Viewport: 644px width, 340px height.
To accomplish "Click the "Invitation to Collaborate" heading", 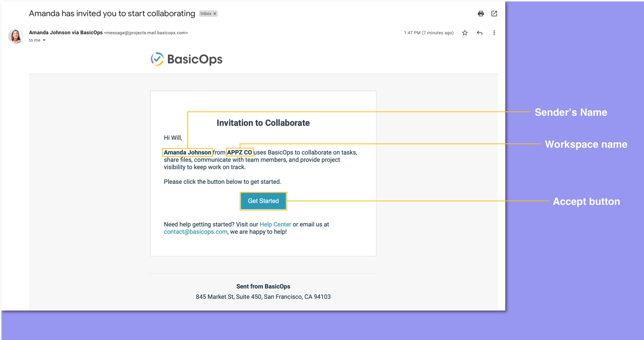I will click(x=263, y=123).
